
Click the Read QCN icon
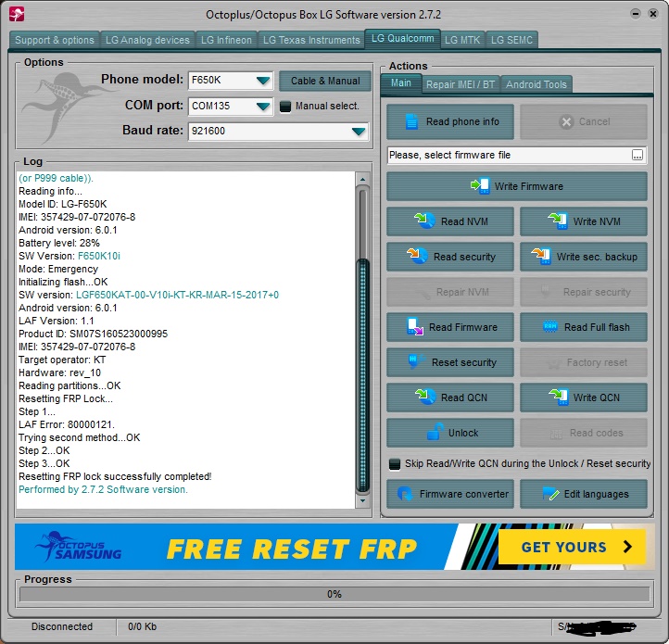(425, 397)
